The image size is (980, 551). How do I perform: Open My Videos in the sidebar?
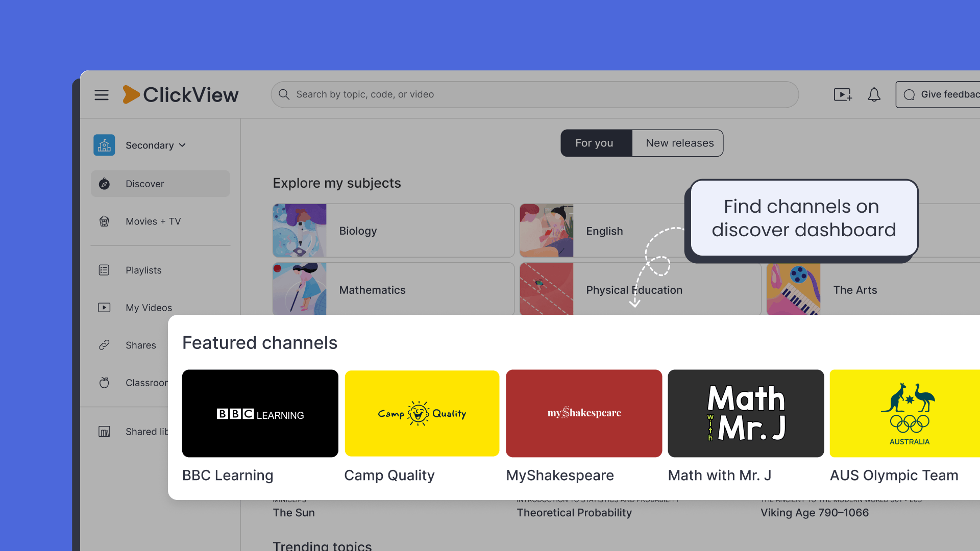(x=160, y=308)
